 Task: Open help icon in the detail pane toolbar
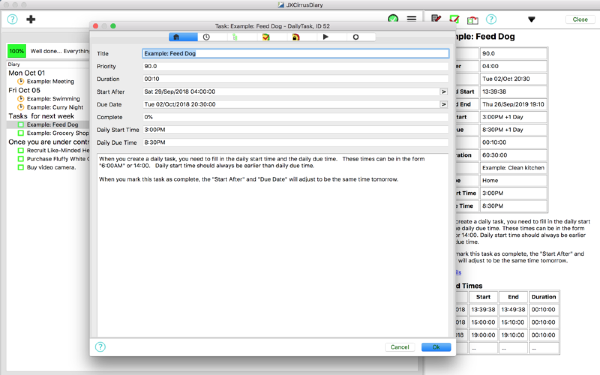pos(491,19)
